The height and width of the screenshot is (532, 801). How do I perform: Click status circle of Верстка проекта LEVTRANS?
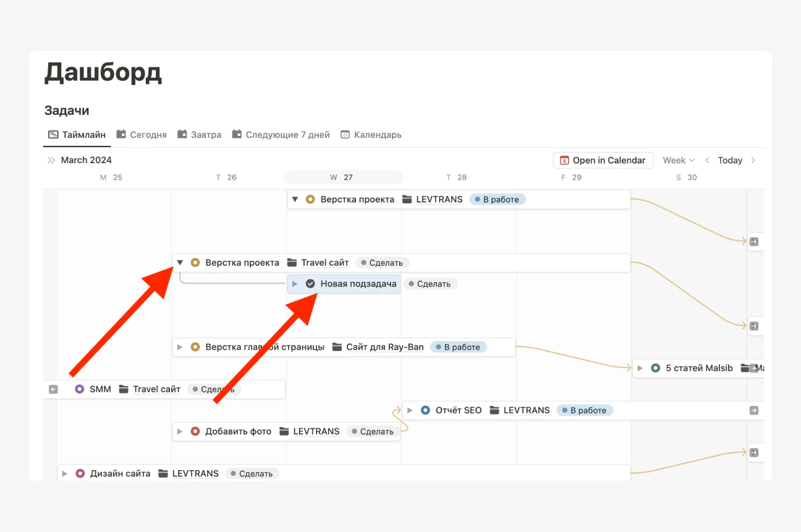[x=310, y=200]
